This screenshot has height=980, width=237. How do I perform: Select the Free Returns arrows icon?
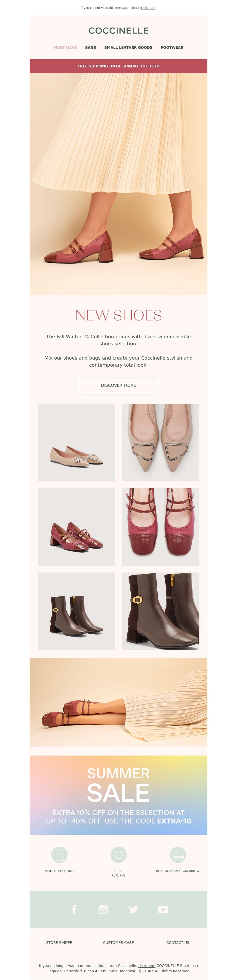click(x=118, y=855)
